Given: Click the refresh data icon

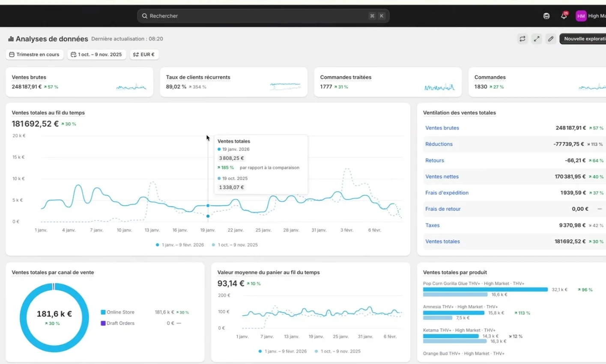Looking at the screenshot, I should tap(522, 39).
